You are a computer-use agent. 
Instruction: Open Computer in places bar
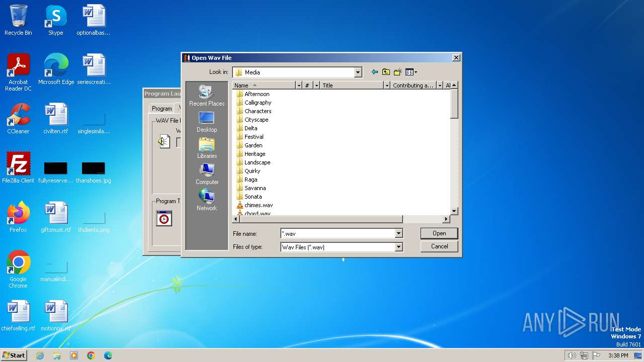pyautogui.click(x=207, y=174)
